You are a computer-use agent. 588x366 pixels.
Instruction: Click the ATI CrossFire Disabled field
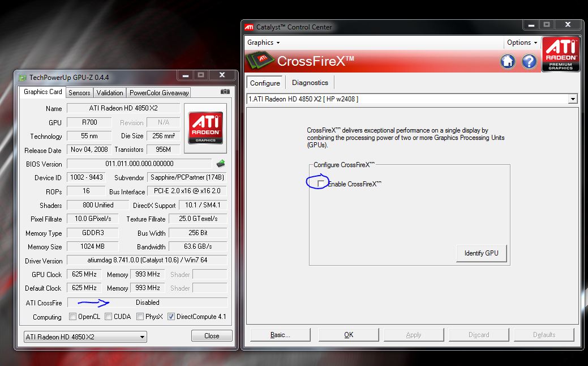point(147,303)
